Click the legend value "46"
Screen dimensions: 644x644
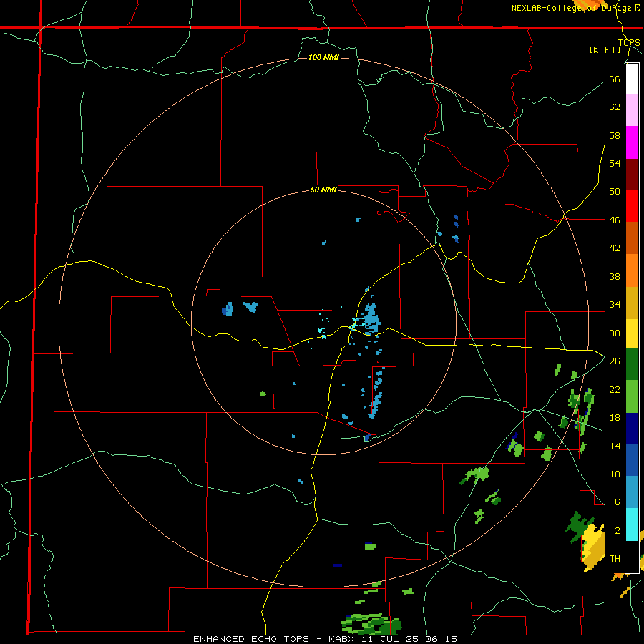click(x=615, y=220)
